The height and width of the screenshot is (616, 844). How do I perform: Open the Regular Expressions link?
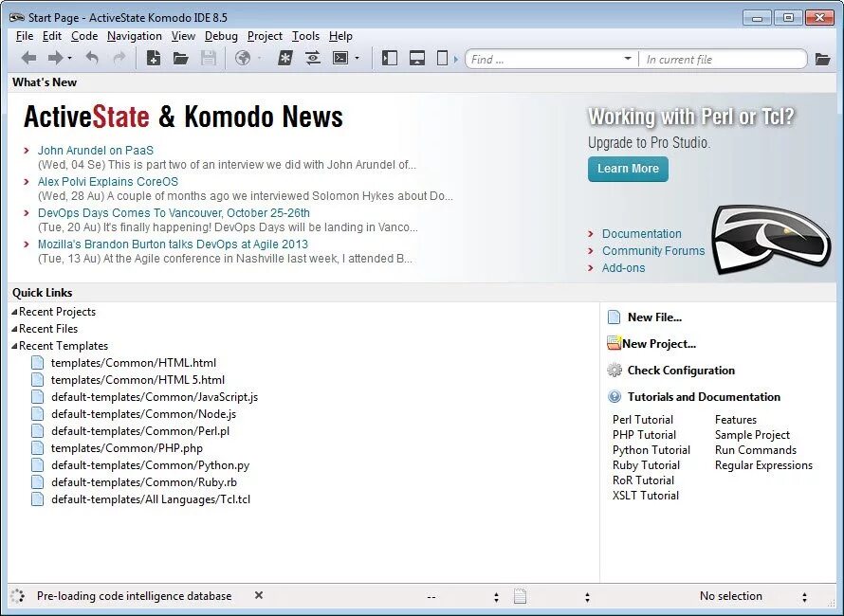pyautogui.click(x=763, y=465)
